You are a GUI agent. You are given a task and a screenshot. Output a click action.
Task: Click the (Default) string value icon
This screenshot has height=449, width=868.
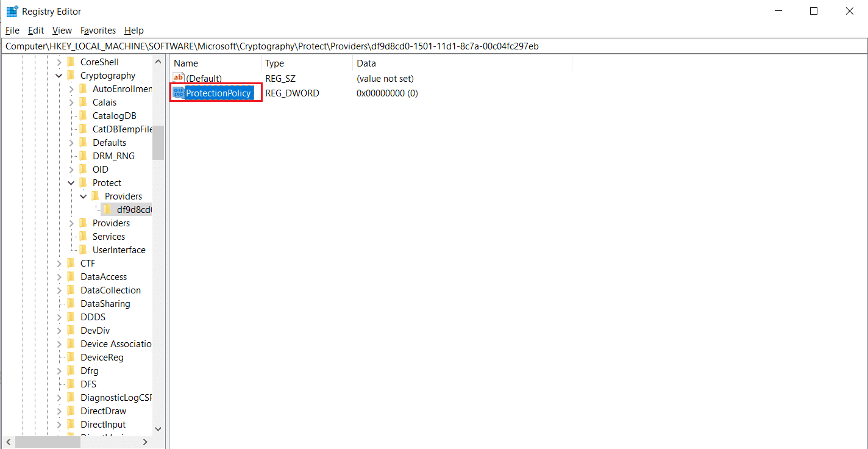pyautogui.click(x=179, y=78)
